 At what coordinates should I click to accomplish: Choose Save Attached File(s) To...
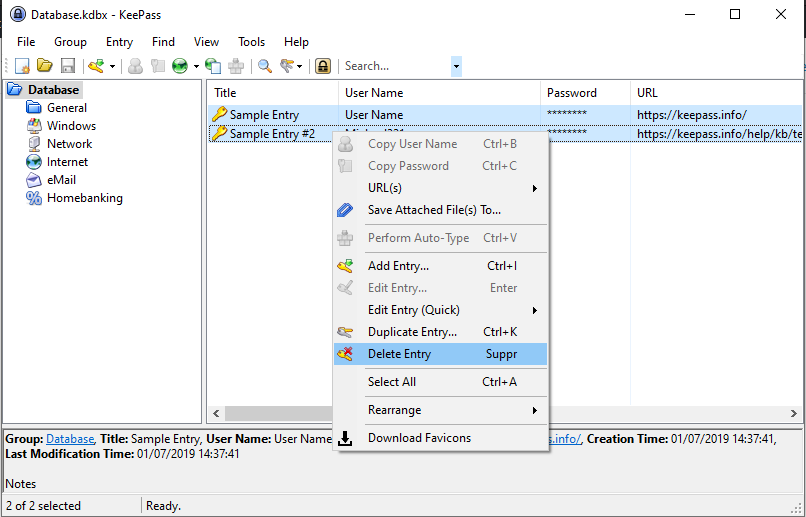[441, 210]
